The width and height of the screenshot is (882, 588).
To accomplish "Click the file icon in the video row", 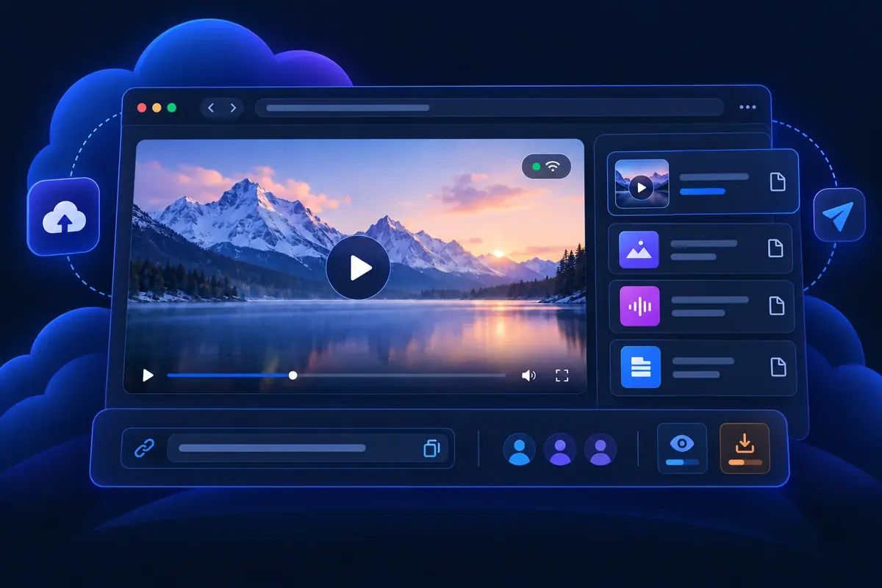I will (x=778, y=182).
